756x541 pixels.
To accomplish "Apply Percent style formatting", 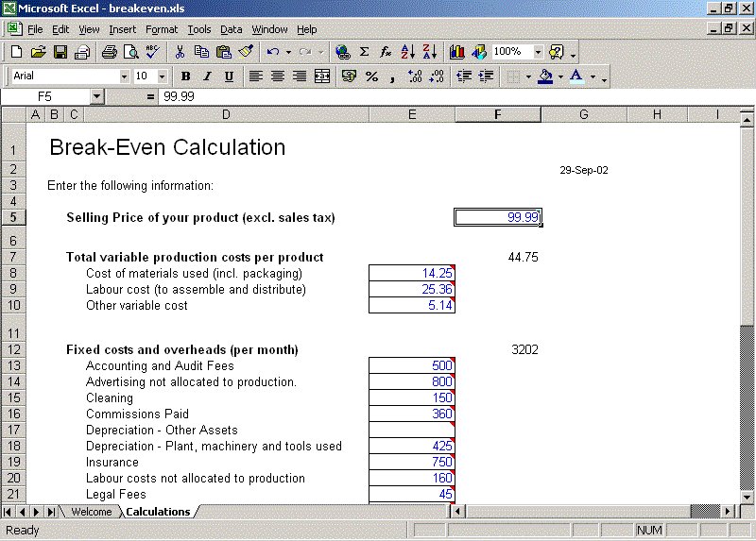I will pyautogui.click(x=371, y=76).
